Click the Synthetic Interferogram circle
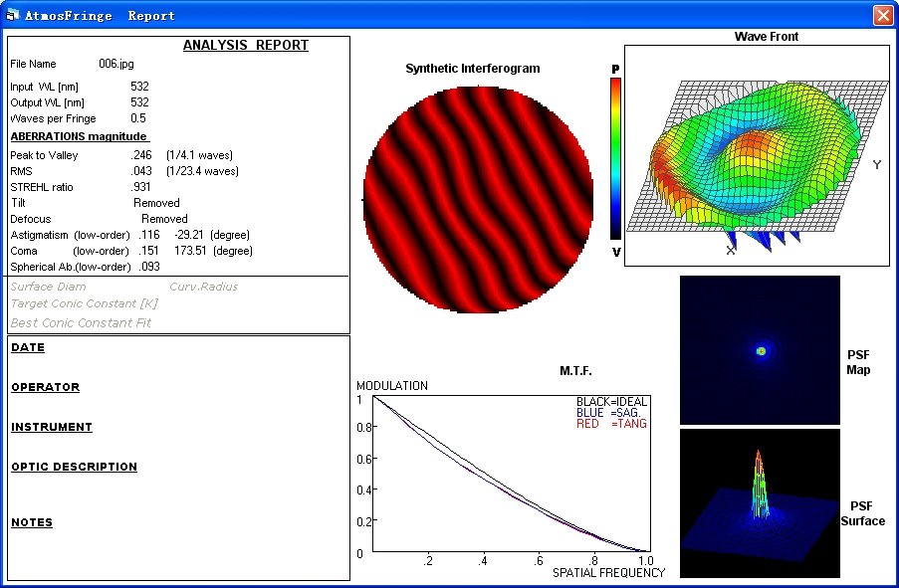Image resolution: width=899 pixels, height=588 pixels. 478,199
